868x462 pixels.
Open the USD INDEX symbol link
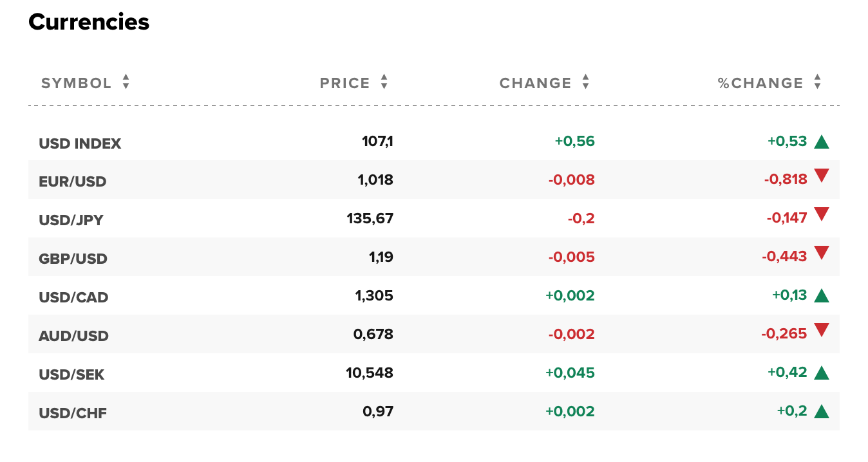80,143
